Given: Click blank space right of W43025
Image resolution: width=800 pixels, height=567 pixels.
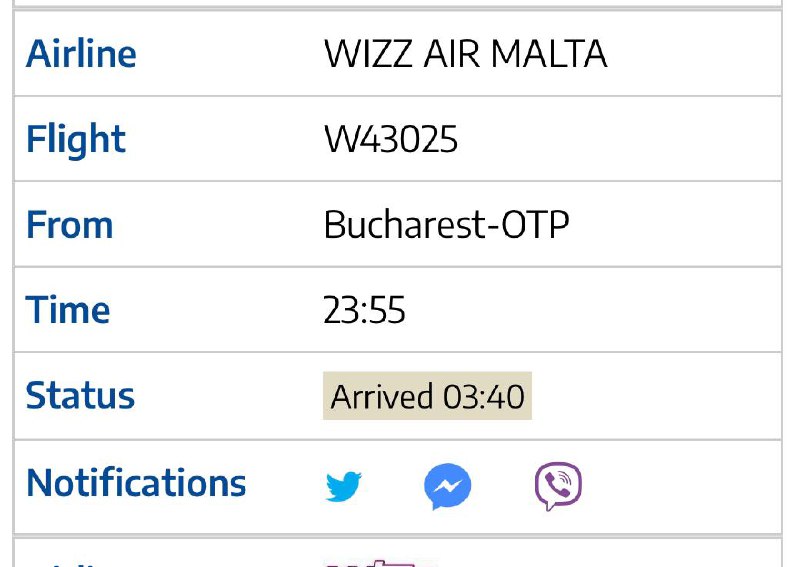Looking at the screenshot, I should [x=617, y=139].
